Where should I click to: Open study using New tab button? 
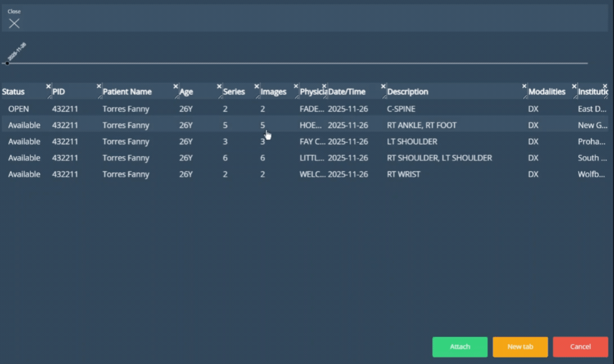point(520,347)
